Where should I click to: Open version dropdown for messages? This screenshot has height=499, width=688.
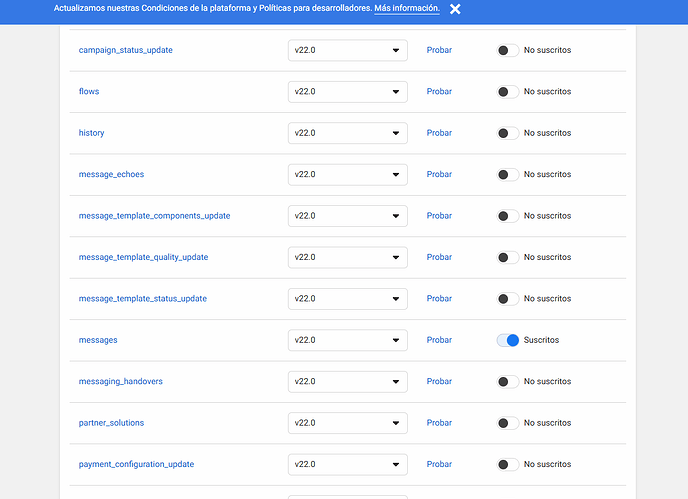347,340
